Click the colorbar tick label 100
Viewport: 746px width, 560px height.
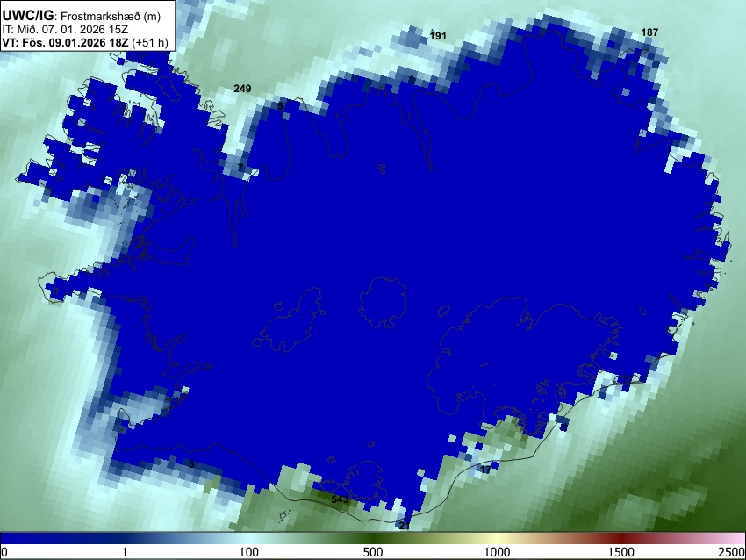(x=248, y=552)
